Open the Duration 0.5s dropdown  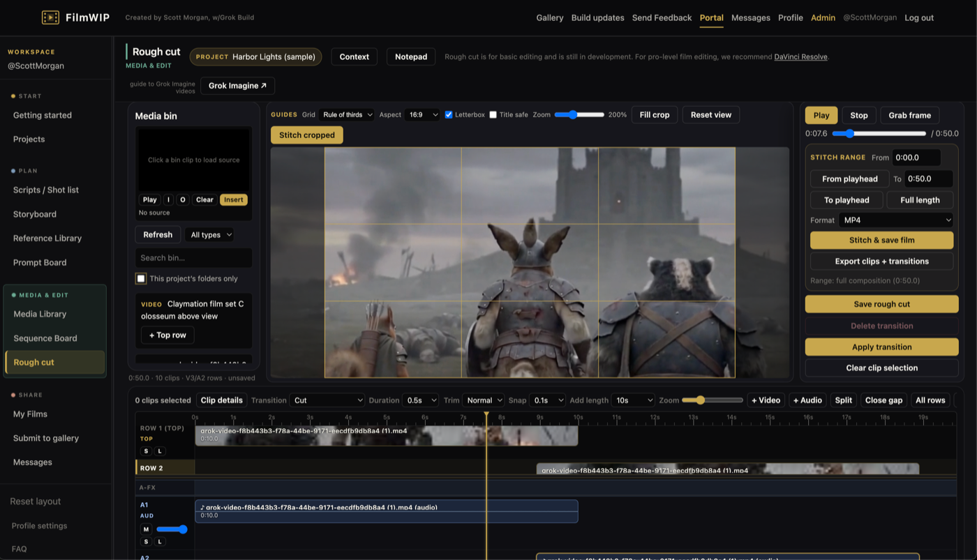click(421, 400)
